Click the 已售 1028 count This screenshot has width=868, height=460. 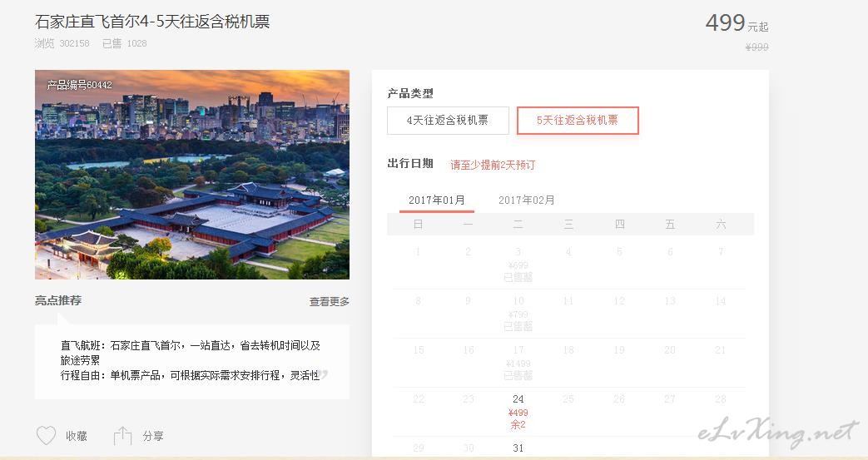pyautogui.click(x=125, y=43)
